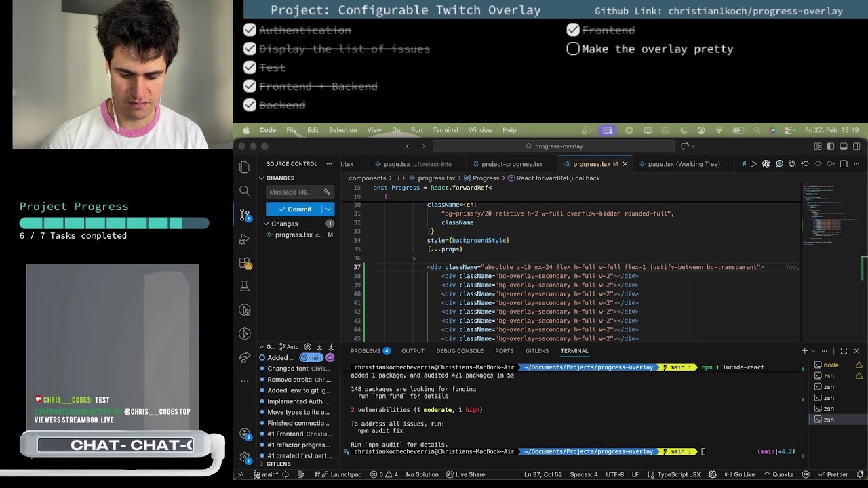Open the Live Share arrow icon in activity bar

point(245,357)
